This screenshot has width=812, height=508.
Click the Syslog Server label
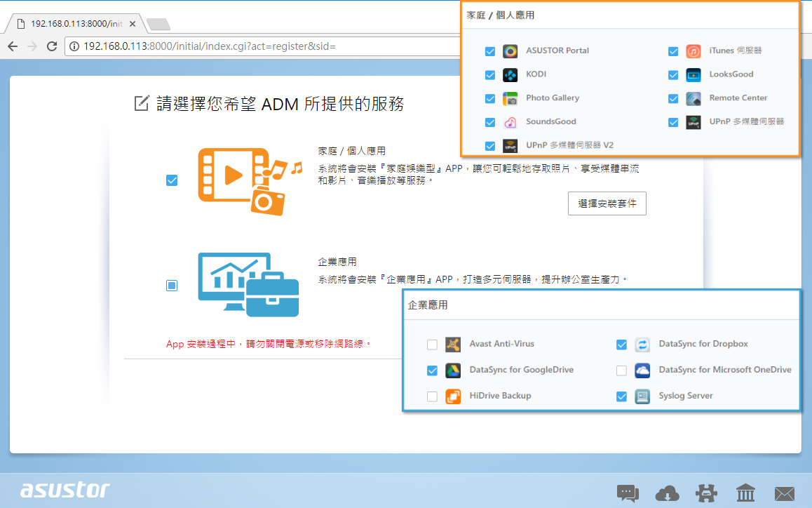[686, 396]
